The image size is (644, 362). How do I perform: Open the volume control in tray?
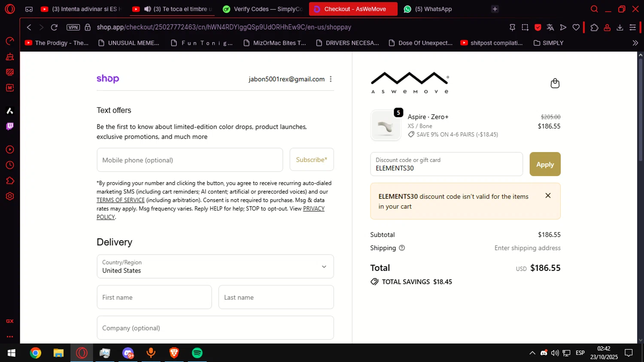pos(555,353)
